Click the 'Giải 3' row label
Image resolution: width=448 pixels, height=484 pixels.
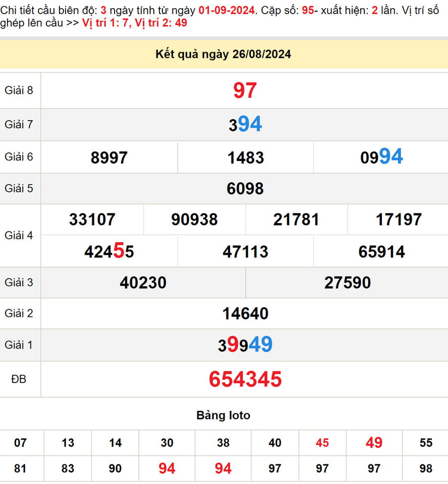coord(19,283)
